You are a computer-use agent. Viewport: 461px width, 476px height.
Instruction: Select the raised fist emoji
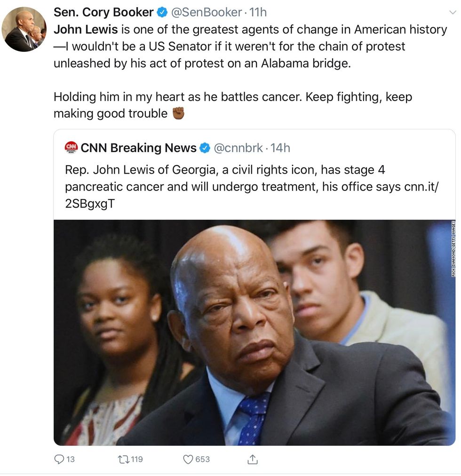(x=178, y=113)
